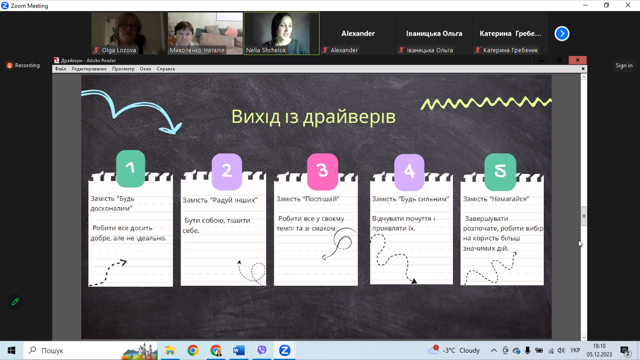The width and height of the screenshot is (640, 360).
Task: Click the Adobe Reader document icon in title
Action: click(x=56, y=60)
